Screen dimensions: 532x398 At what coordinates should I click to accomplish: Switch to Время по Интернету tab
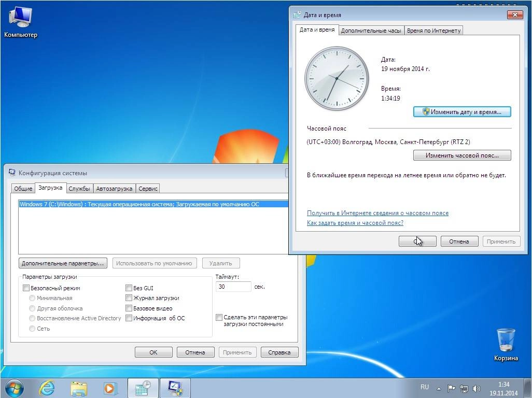pyautogui.click(x=433, y=31)
